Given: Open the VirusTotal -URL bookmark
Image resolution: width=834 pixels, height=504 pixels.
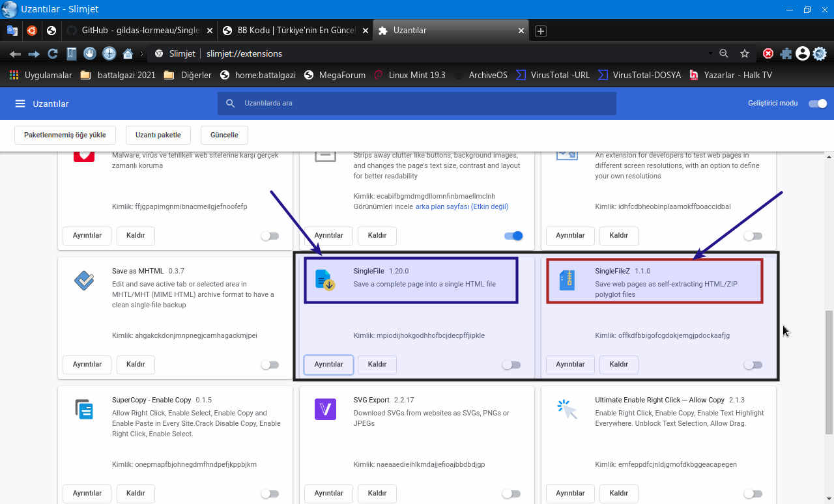Looking at the screenshot, I should click(x=553, y=75).
